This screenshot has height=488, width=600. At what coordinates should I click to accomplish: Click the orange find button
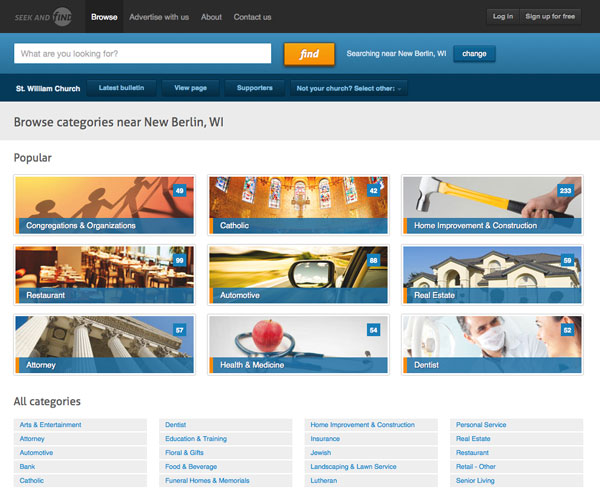tap(309, 54)
